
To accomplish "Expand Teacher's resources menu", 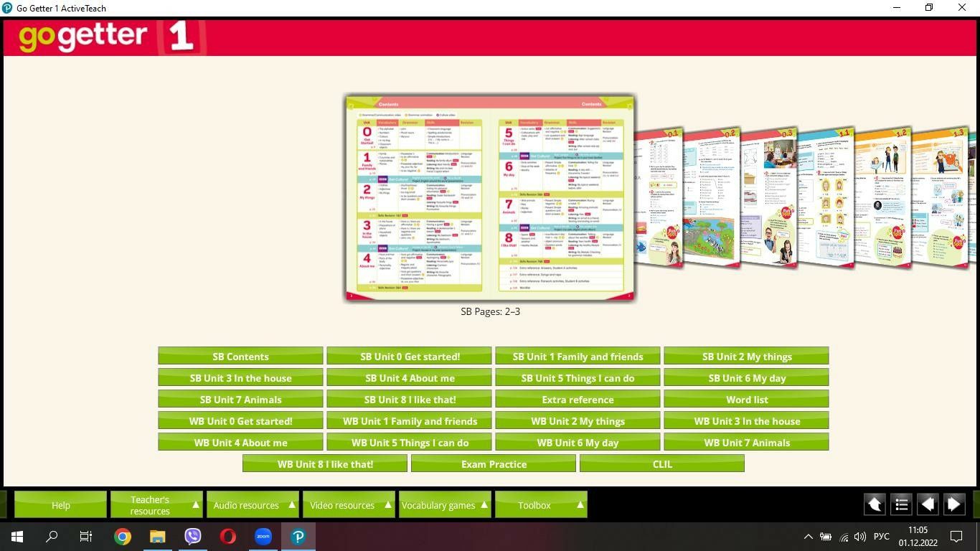I will coord(157,505).
